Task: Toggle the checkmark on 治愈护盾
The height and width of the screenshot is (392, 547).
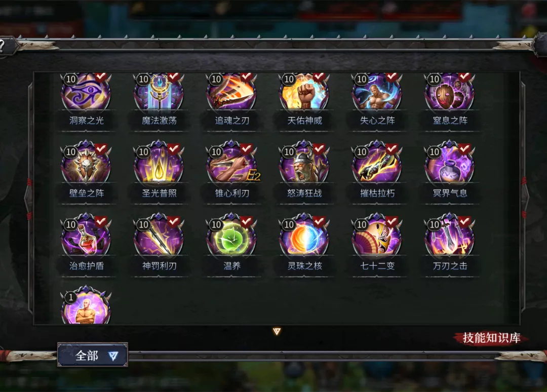Action: 101,222
